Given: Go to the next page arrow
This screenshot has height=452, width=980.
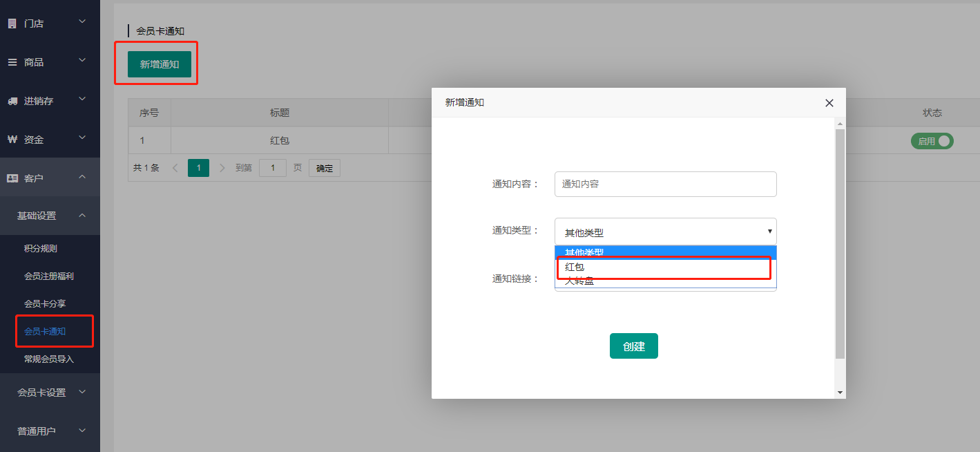Looking at the screenshot, I should (222, 168).
